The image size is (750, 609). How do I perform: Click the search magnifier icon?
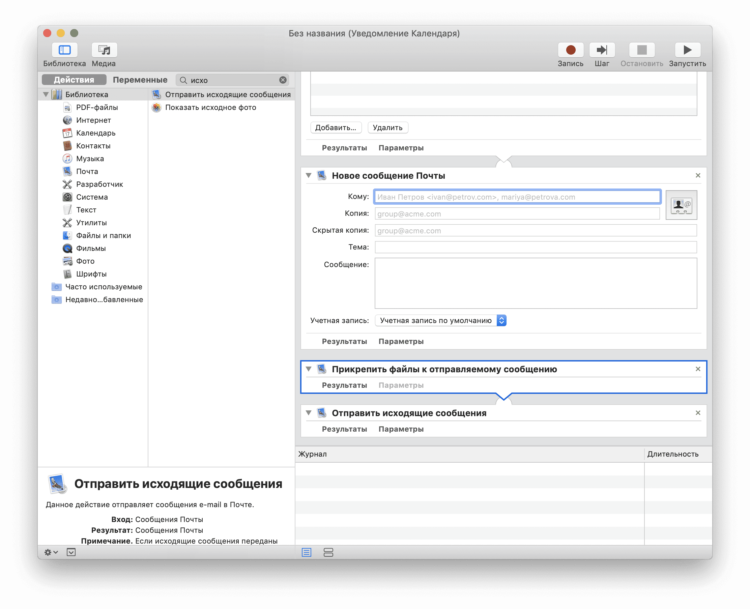(183, 80)
